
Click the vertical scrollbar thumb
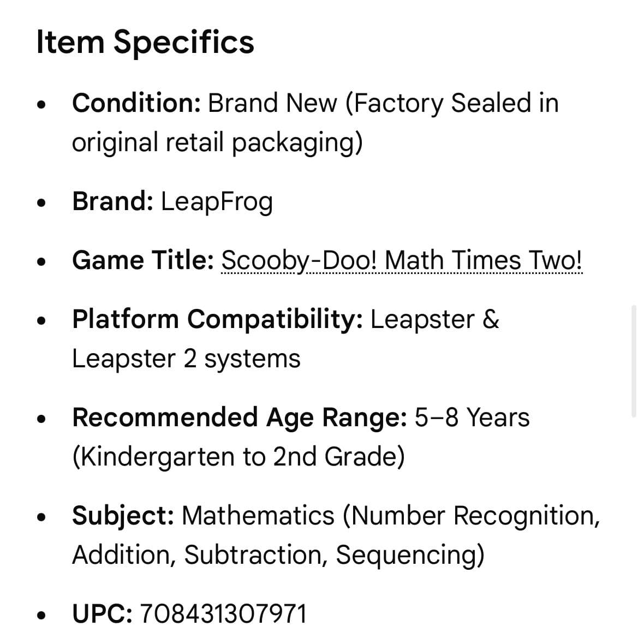point(634,361)
